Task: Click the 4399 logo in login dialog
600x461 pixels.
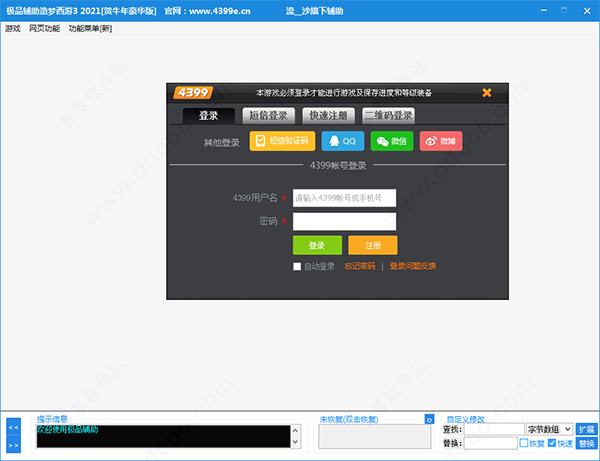Action: pyautogui.click(x=191, y=92)
